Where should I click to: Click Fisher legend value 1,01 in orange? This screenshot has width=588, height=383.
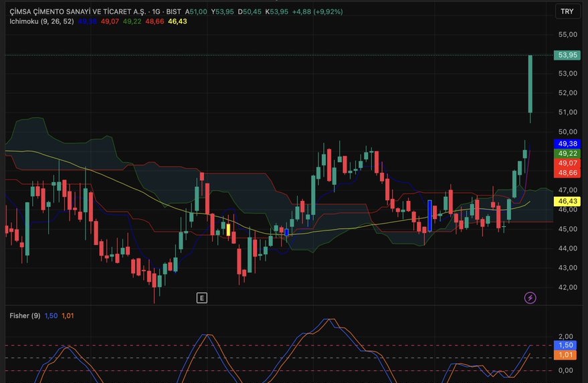[68, 316]
